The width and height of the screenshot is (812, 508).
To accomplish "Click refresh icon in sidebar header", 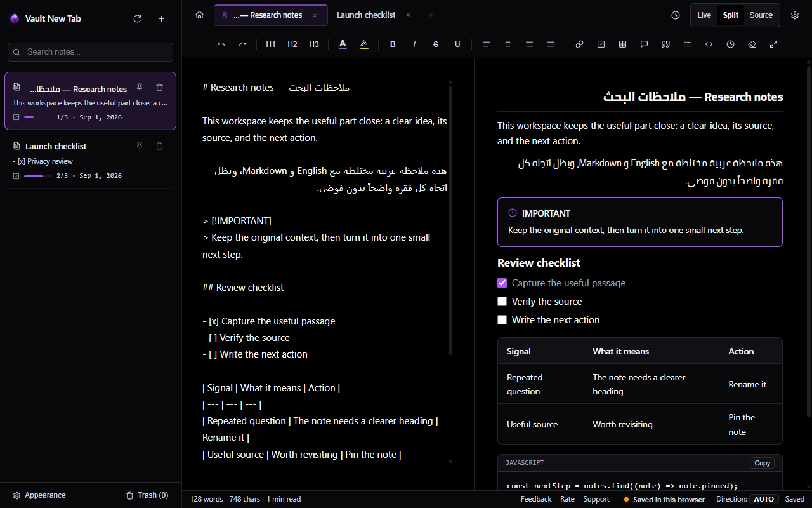I will click(x=137, y=19).
